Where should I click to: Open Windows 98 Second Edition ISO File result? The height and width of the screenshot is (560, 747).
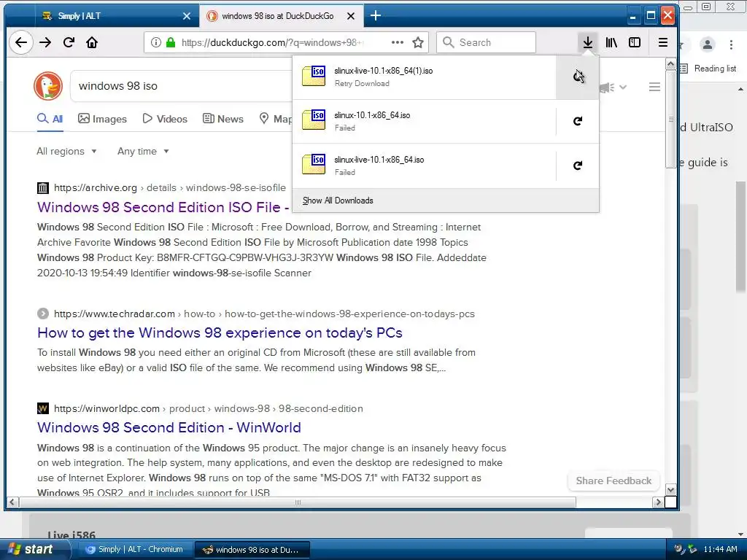pyautogui.click(x=163, y=207)
